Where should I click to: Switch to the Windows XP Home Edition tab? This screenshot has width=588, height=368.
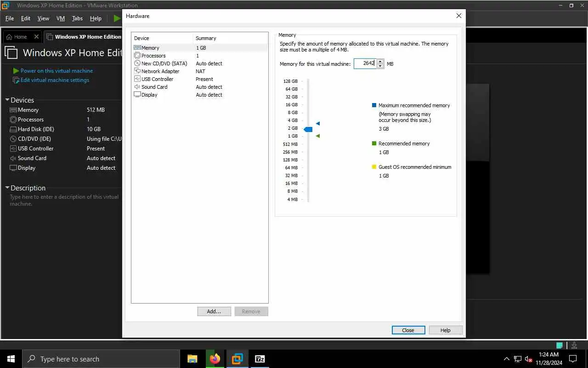84,37
